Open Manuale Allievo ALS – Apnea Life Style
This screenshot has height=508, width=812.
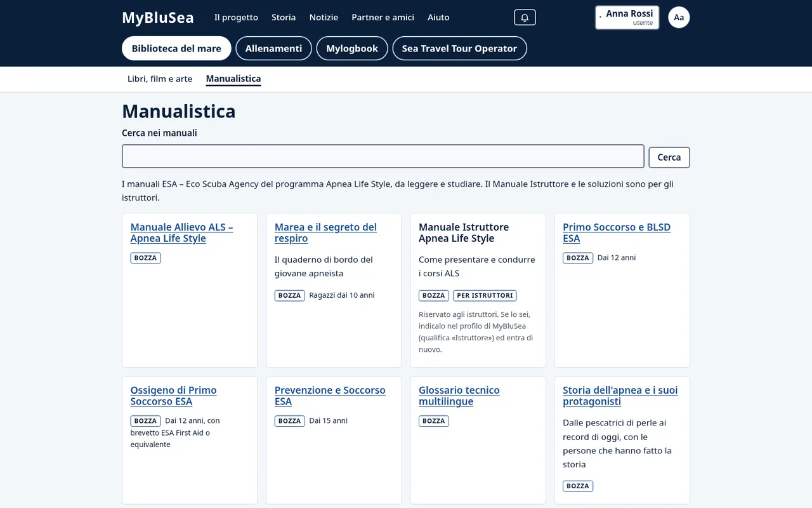tap(181, 232)
